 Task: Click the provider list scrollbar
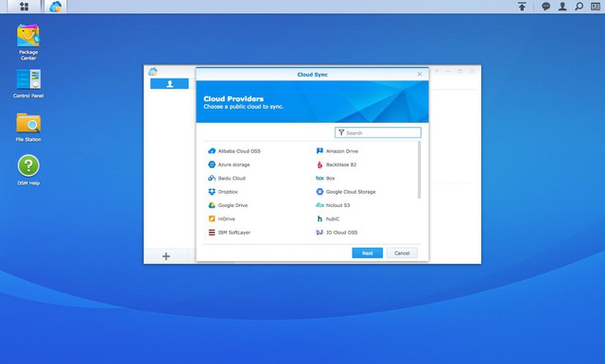[x=419, y=170]
